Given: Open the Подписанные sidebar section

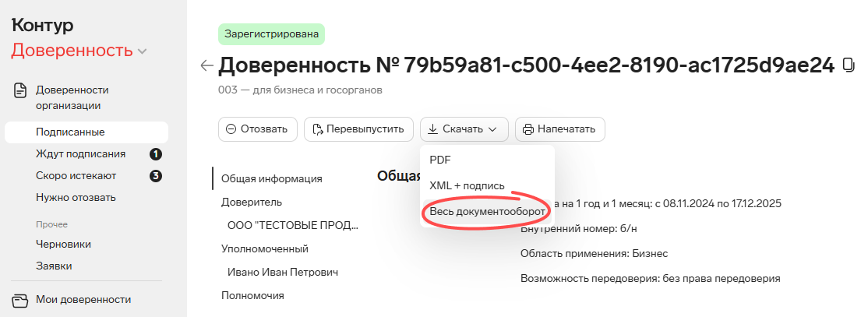Looking at the screenshot, I should (x=70, y=132).
